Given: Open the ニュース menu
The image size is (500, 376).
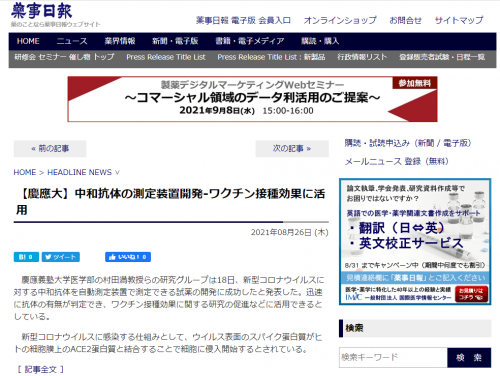Looking at the screenshot, I should pyautogui.click(x=72, y=41).
